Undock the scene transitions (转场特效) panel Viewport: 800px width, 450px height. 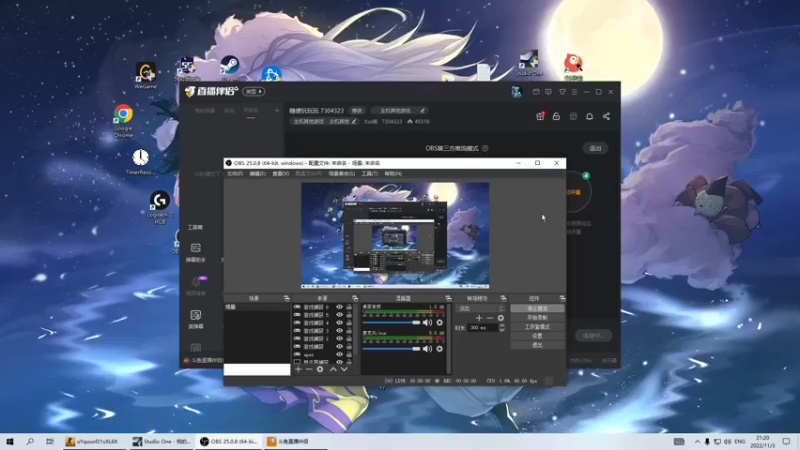(503, 298)
